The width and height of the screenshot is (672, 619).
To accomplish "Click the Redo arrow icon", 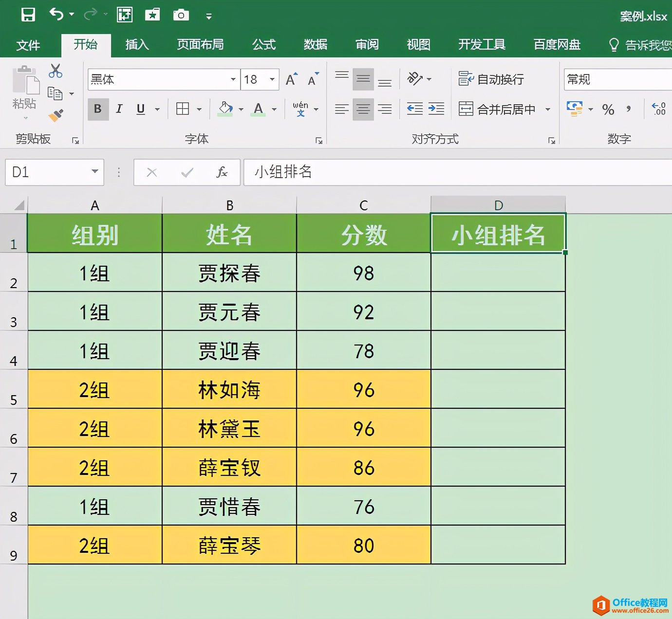I will click(x=90, y=15).
